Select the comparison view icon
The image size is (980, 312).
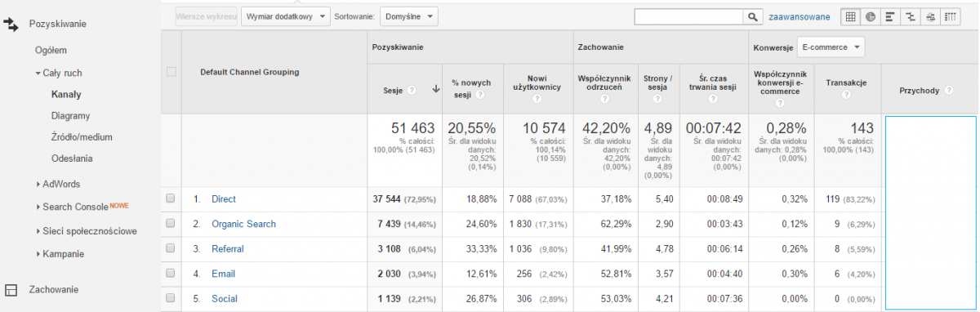(x=911, y=16)
